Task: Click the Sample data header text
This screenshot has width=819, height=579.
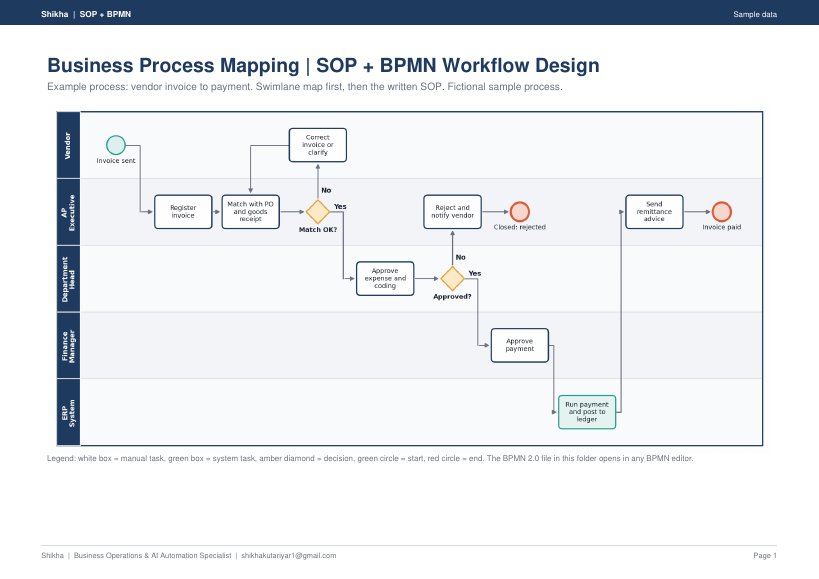Action: point(755,15)
